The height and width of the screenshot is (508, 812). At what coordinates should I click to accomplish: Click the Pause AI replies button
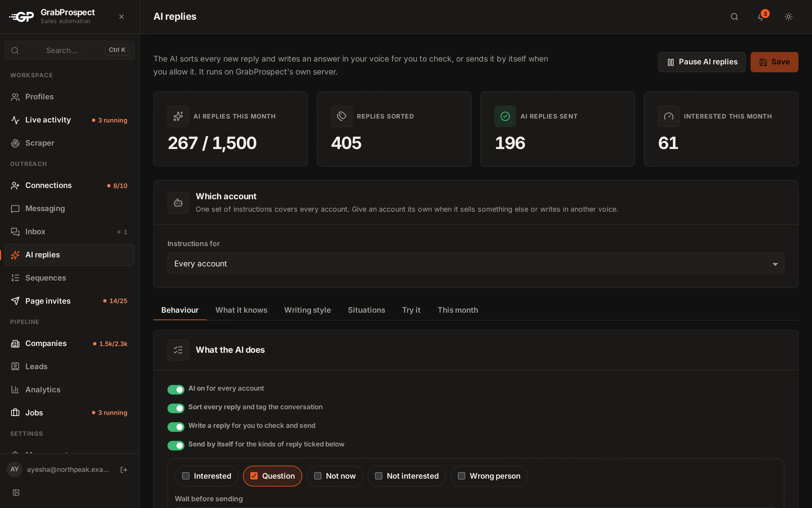701,62
